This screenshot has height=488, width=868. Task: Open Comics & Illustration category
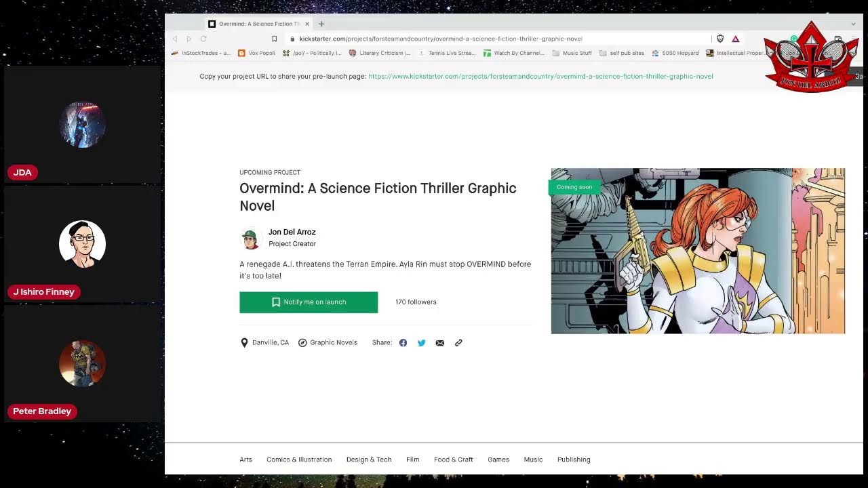pos(299,460)
